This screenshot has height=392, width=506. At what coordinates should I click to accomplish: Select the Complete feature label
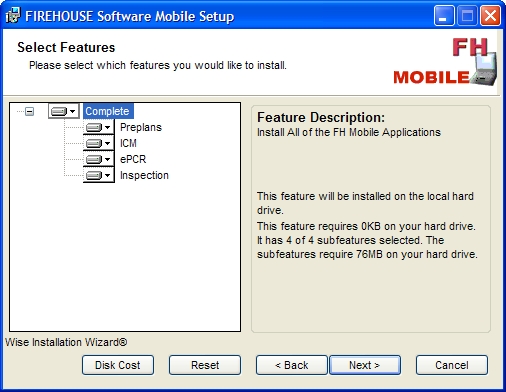[108, 111]
